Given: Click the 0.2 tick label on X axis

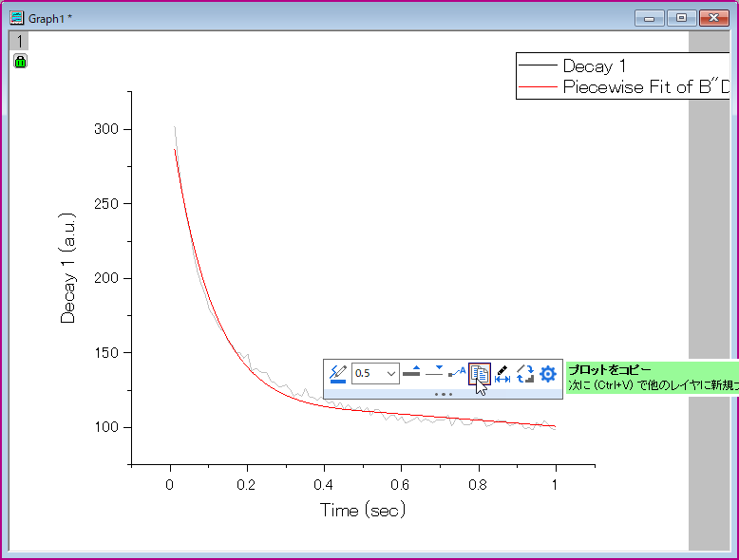Looking at the screenshot, I should point(246,485).
